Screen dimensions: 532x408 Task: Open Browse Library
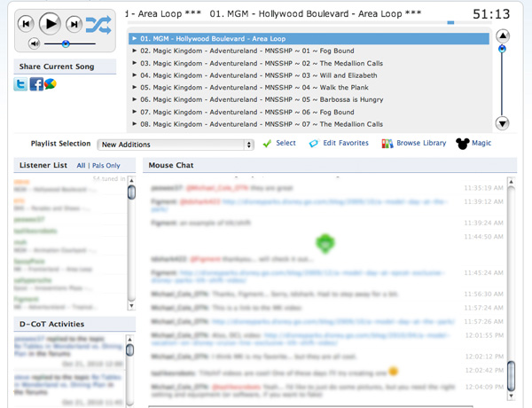click(x=421, y=143)
